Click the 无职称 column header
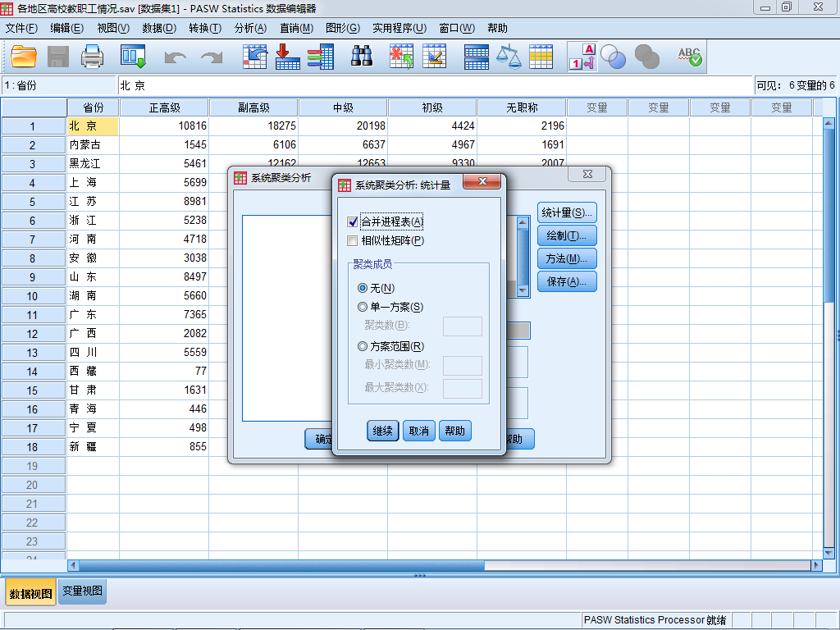This screenshot has height=630, width=840. [522, 107]
